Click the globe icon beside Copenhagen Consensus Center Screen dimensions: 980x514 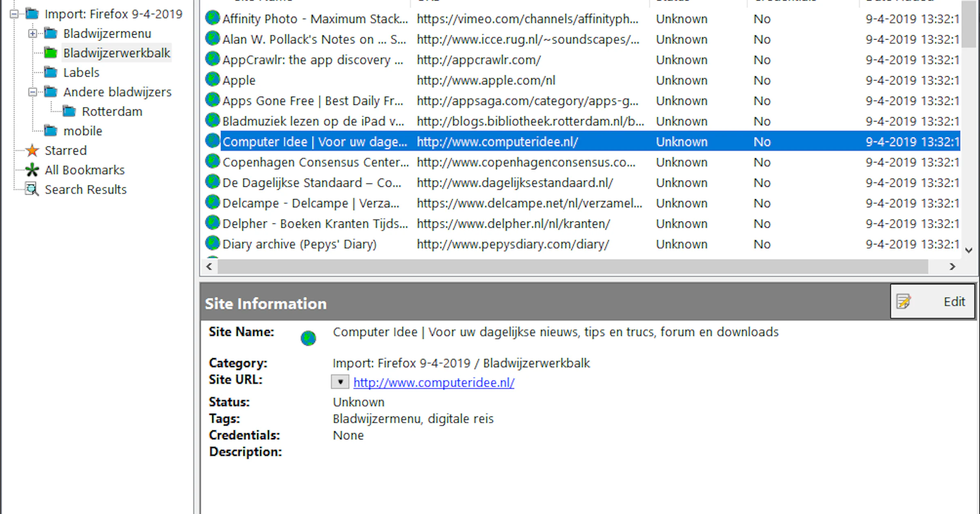click(x=212, y=161)
